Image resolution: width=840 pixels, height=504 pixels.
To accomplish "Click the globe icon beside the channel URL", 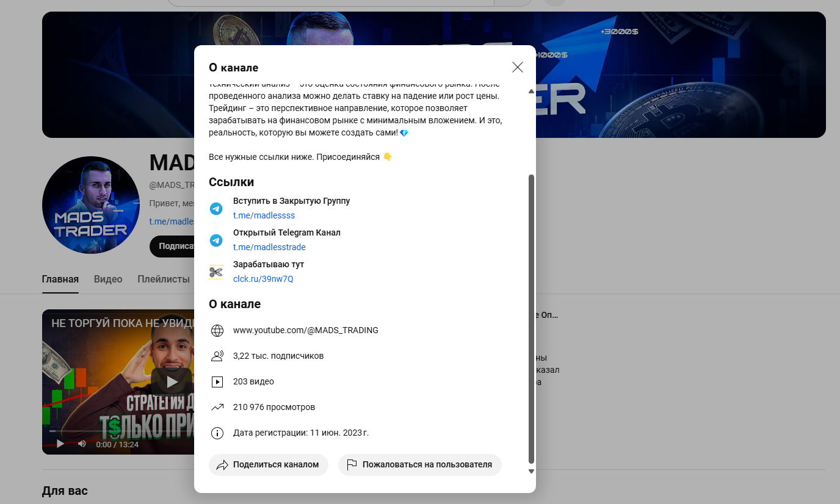I will click(x=217, y=331).
